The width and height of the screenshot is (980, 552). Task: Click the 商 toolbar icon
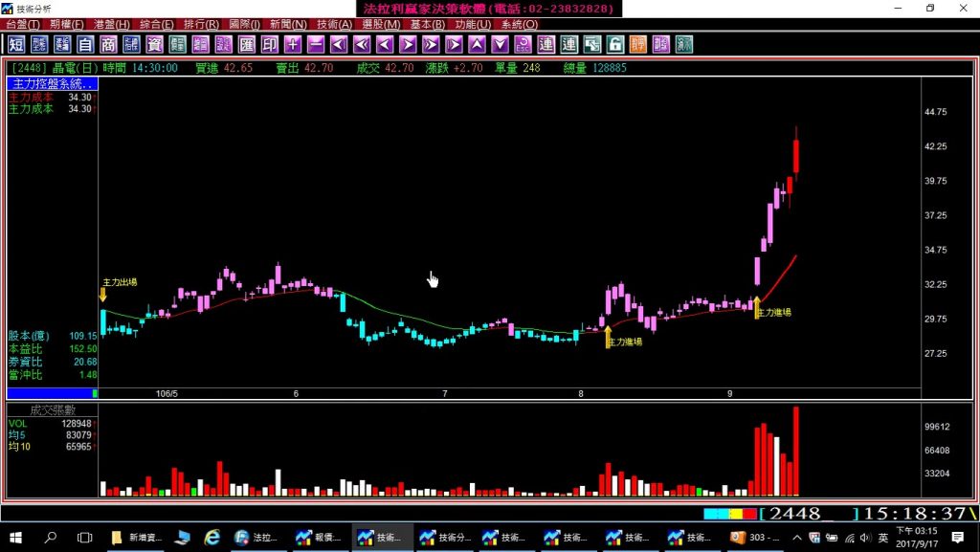(x=109, y=44)
